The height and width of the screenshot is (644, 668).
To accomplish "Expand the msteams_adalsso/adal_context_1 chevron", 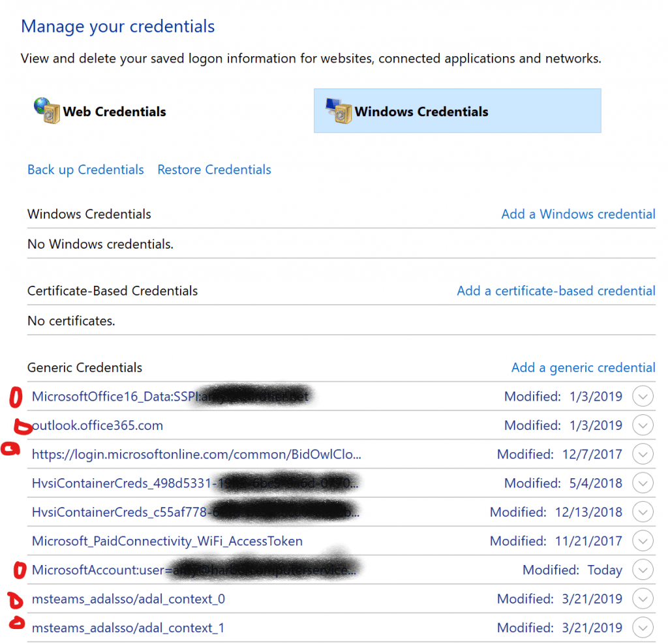I will [643, 628].
